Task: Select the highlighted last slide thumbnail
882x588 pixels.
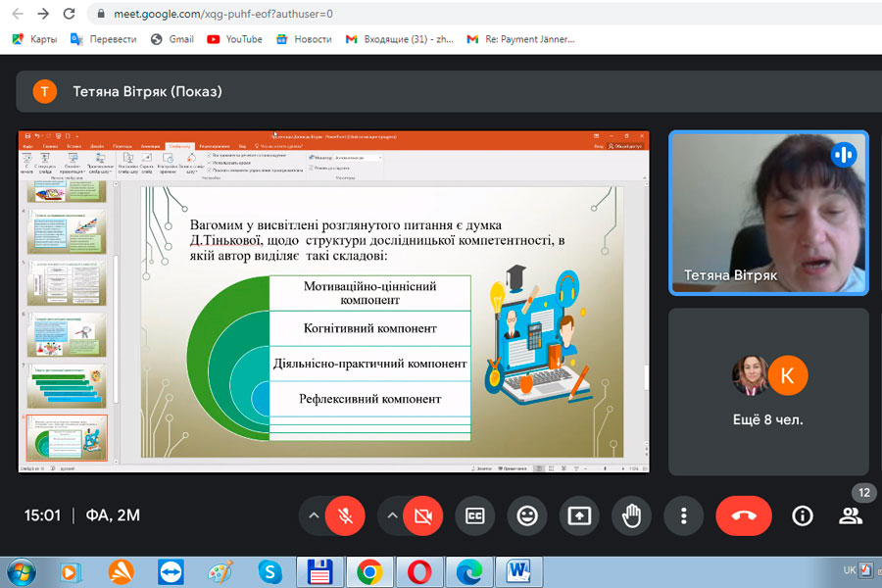Action: point(67,438)
